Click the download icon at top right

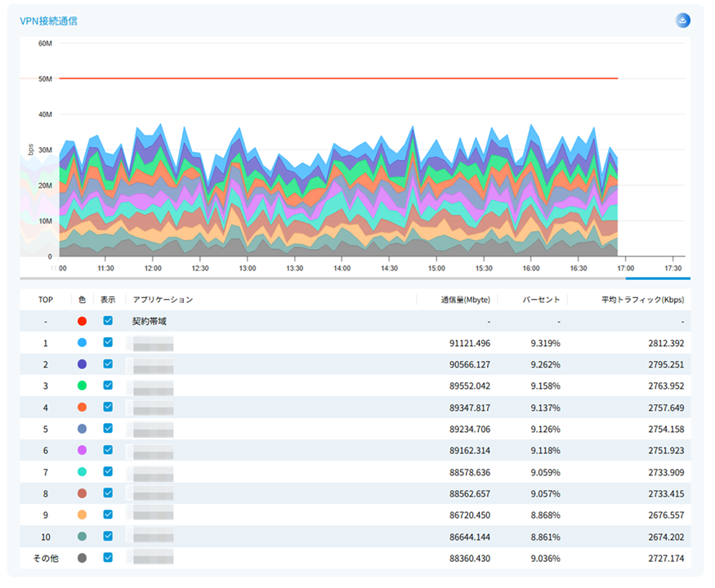683,20
